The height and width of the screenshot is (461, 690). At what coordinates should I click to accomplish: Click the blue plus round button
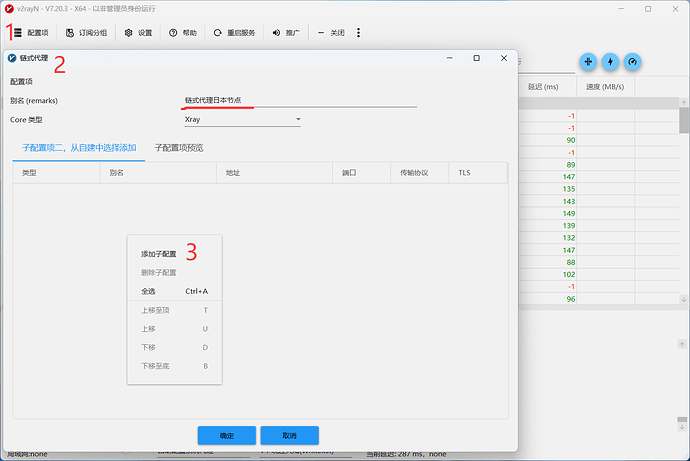(x=588, y=62)
